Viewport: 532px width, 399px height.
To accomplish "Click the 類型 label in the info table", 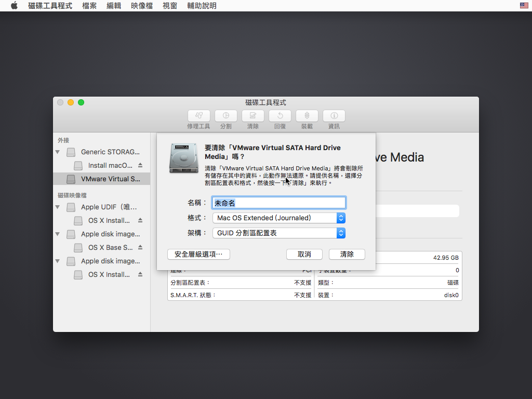I will (326, 283).
